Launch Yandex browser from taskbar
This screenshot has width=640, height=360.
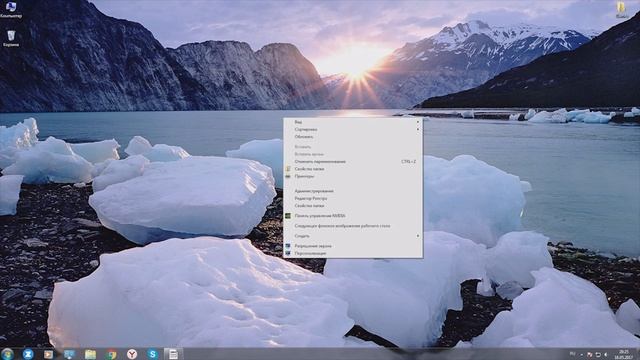[x=132, y=354]
